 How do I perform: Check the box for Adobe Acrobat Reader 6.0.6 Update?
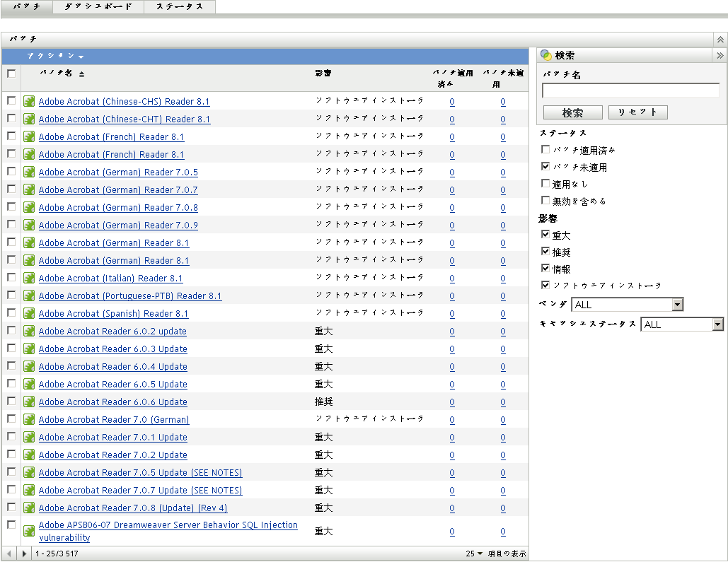pos(11,401)
